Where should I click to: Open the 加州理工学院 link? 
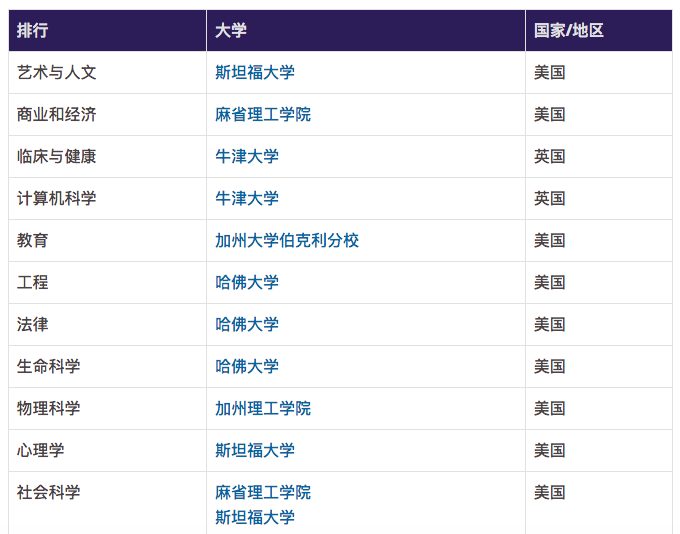pos(263,409)
